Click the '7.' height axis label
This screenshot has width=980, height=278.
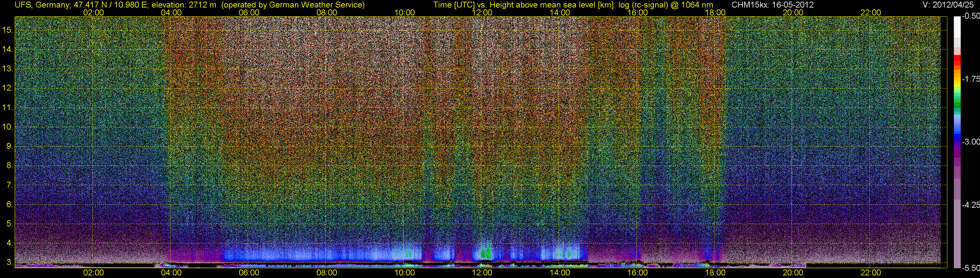tap(9, 185)
